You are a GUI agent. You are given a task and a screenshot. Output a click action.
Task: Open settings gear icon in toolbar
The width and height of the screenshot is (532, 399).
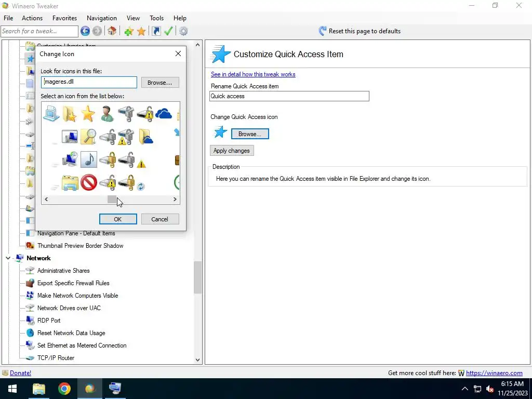click(183, 31)
